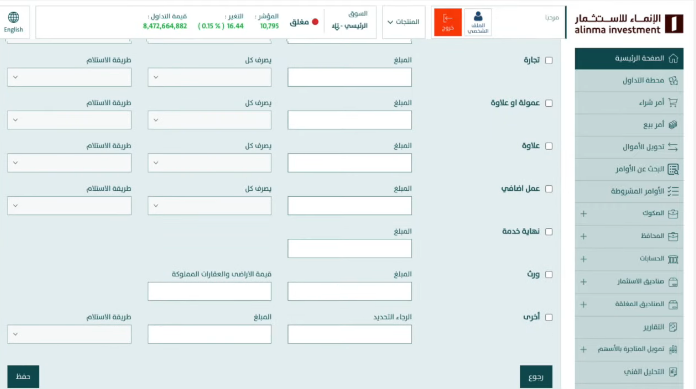
Task: Click the order search icon beside البحث عن الأوامر
Action: (x=673, y=169)
